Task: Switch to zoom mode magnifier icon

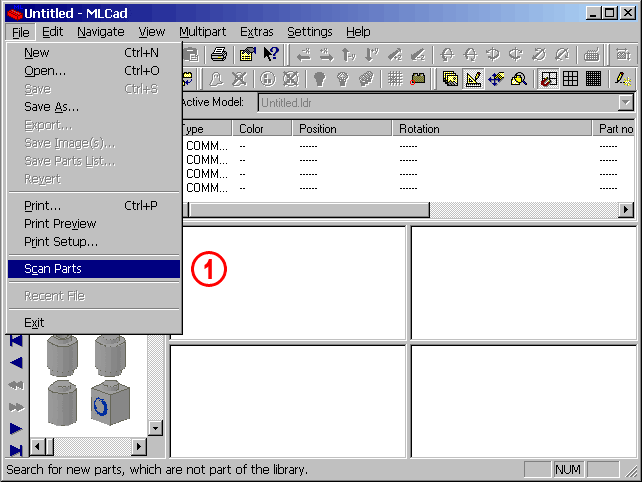Action: (x=519, y=79)
